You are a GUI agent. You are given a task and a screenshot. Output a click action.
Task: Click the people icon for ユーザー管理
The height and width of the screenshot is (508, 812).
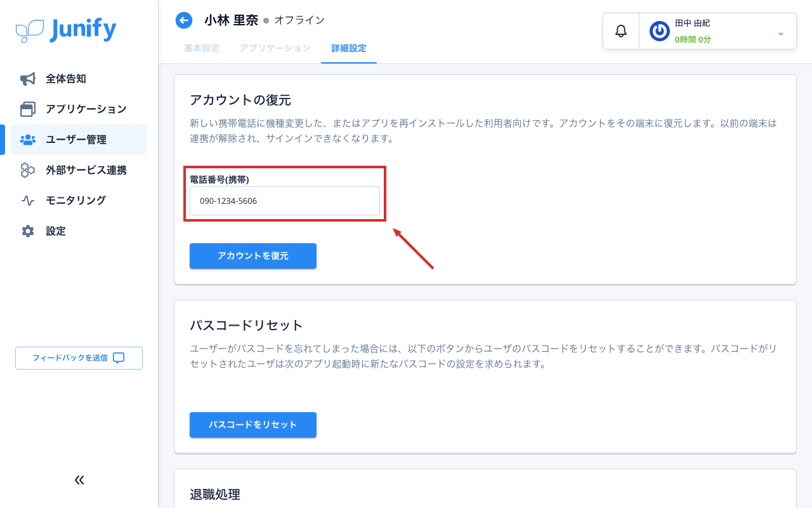28,140
